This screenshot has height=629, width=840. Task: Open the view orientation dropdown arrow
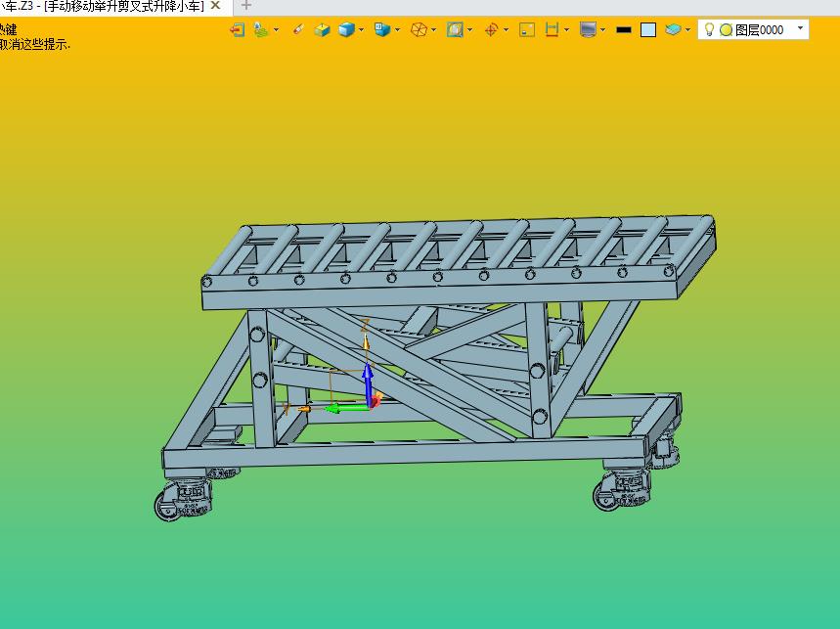click(x=397, y=29)
